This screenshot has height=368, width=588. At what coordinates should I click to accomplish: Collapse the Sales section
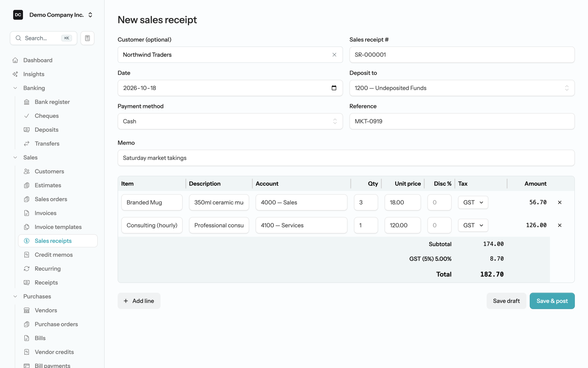pos(15,157)
